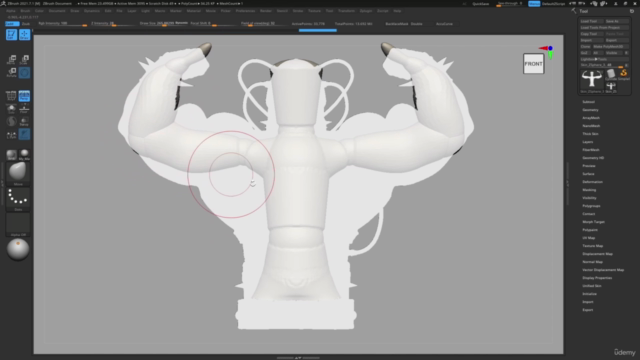Open the Zplugin menu
This screenshot has width=640, height=360.
point(366,11)
